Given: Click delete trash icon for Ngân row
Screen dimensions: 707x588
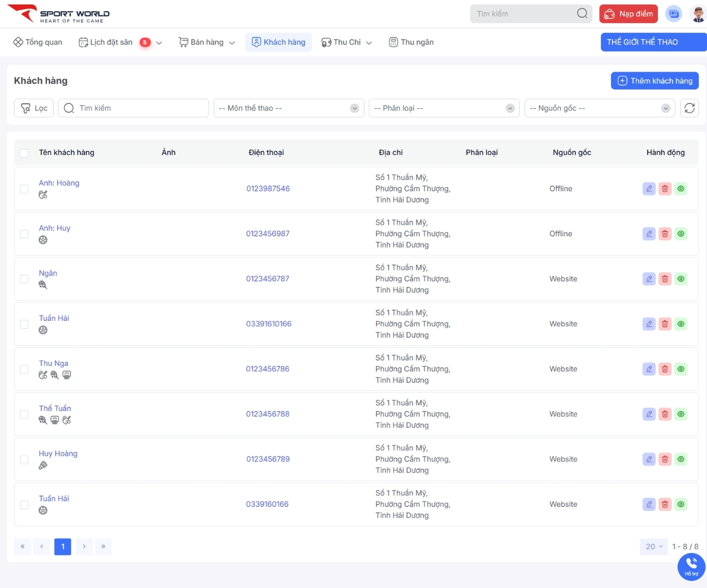Looking at the screenshot, I should (665, 279).
